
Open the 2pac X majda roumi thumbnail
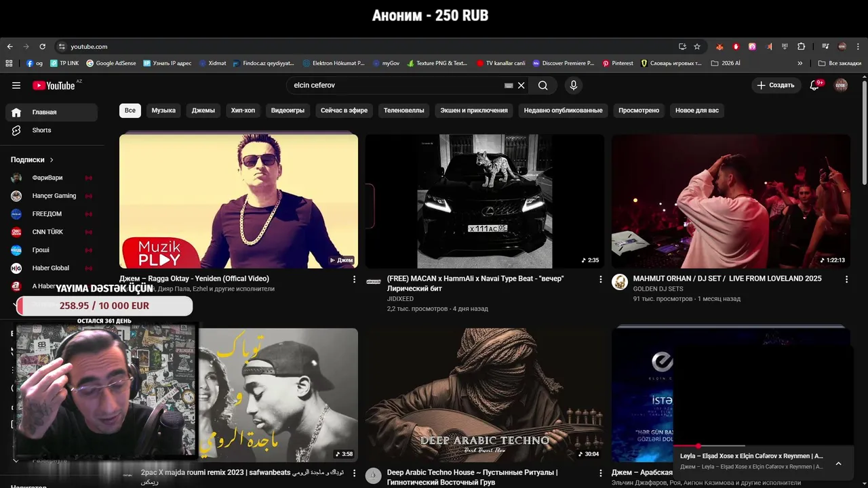click(x=278, y=395)
